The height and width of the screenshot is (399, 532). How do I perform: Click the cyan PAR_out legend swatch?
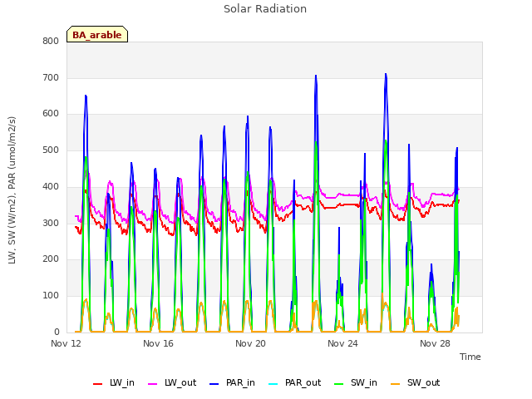pyautogui.click(x=273, y=384)
